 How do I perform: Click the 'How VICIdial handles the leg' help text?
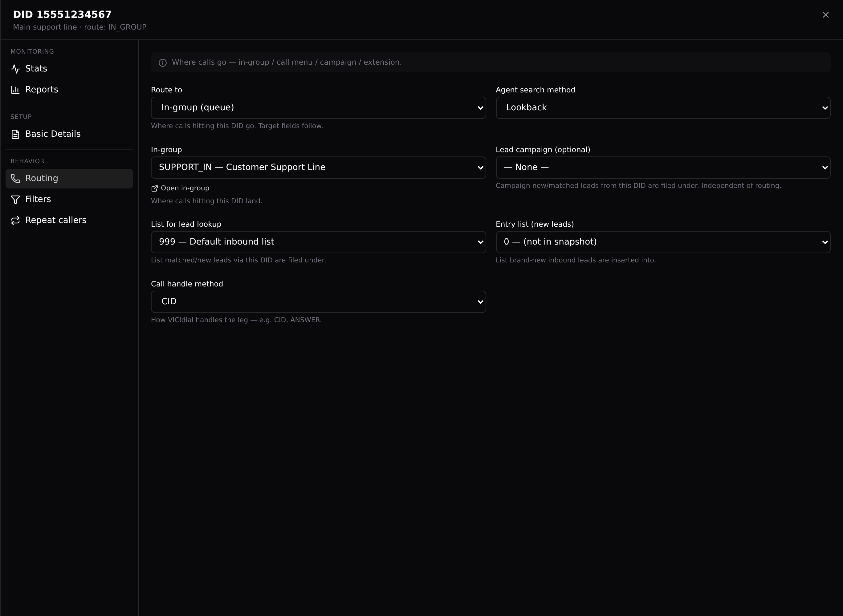pyautogui.click(x=236, y=320)
